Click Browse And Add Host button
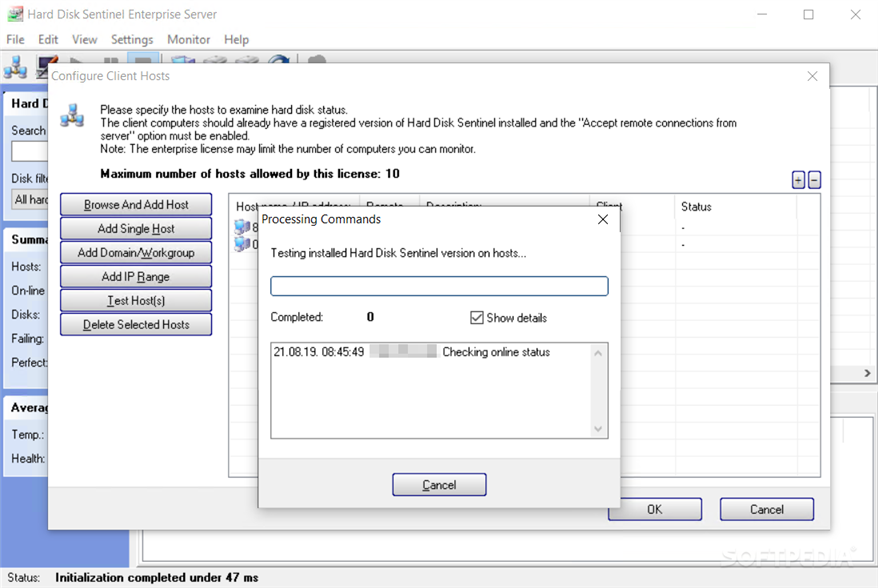The width and height of the screenshot is (878, 588). pos(136,204)
